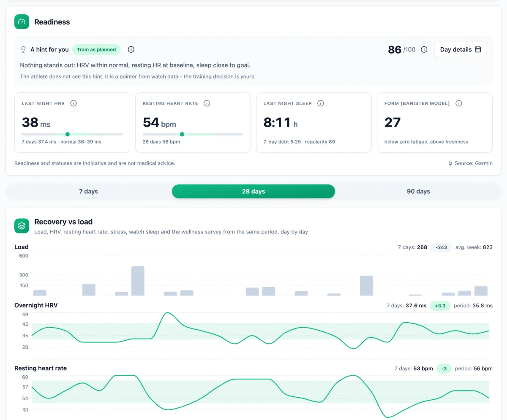This screenshot has width=507, height=420.
Task: Click the Last Night HRV range marker
Action: pyautogui.click(x=68, y=134)
